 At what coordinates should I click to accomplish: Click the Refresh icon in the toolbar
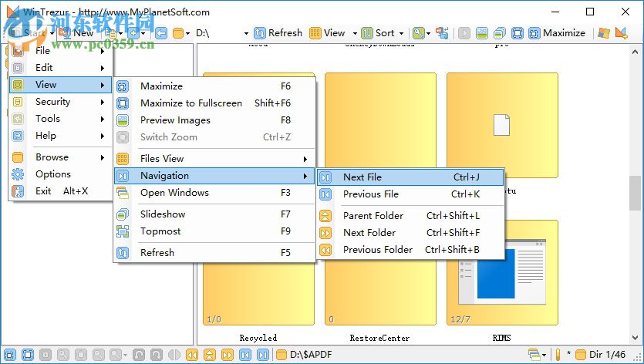260,33
